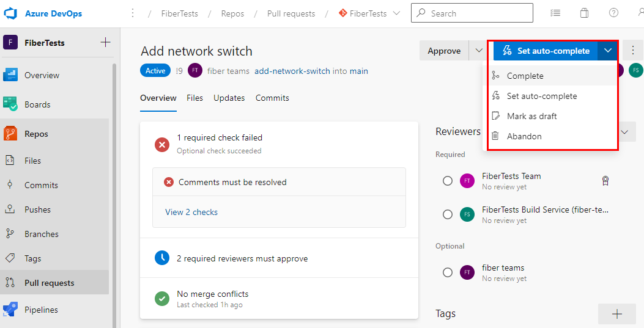Add new item with plus beside FiberTests
The height and width of the screenshot is (328, 644).
[106, 42]
